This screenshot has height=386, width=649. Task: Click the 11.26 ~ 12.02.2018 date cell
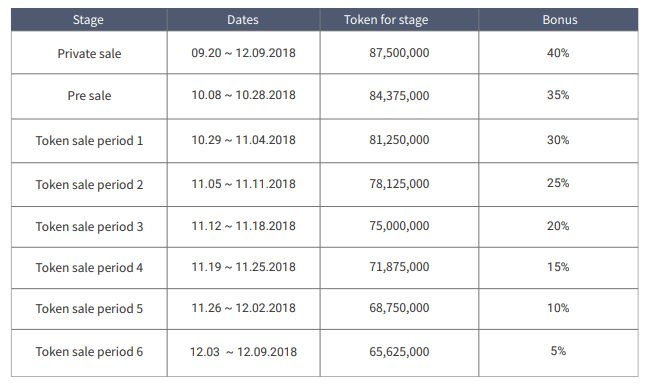(243, 309)
